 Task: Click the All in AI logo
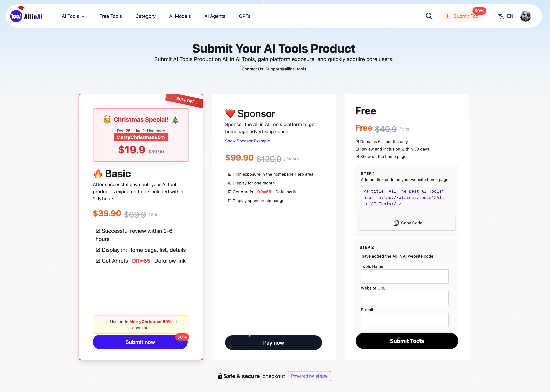(26, 16)
